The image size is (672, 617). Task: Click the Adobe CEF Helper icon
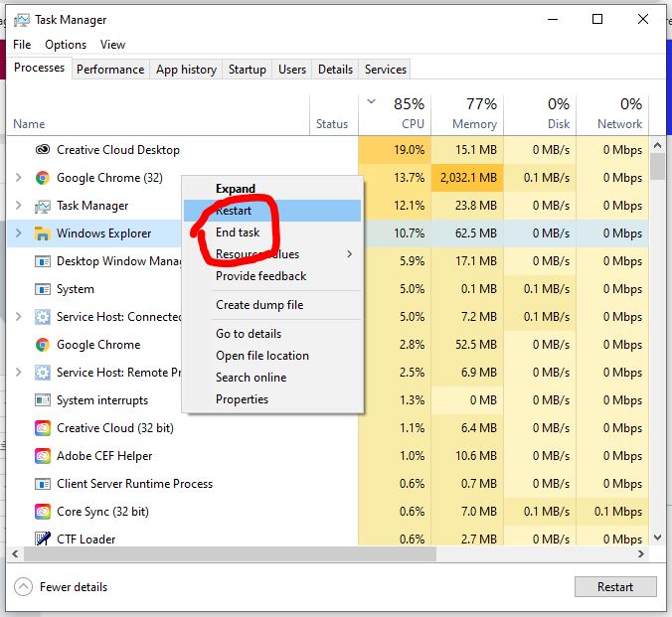[43, 456]
